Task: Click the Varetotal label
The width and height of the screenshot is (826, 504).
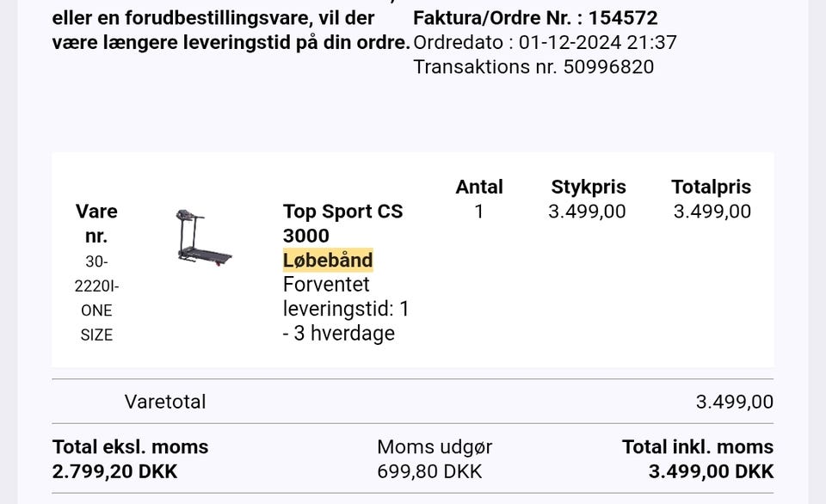Action: [x=165, y=402]
